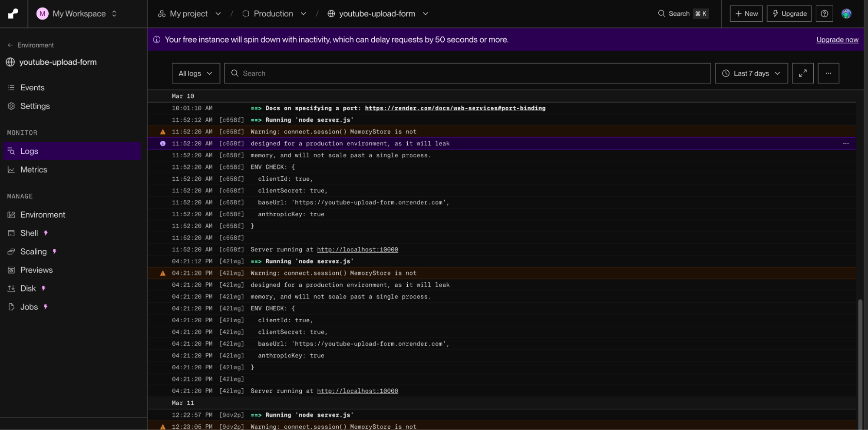Image resolution: width=868 pixels, height=430 pixels.
Task: Click the logs Search input field
Action: [x=434, y=73]
